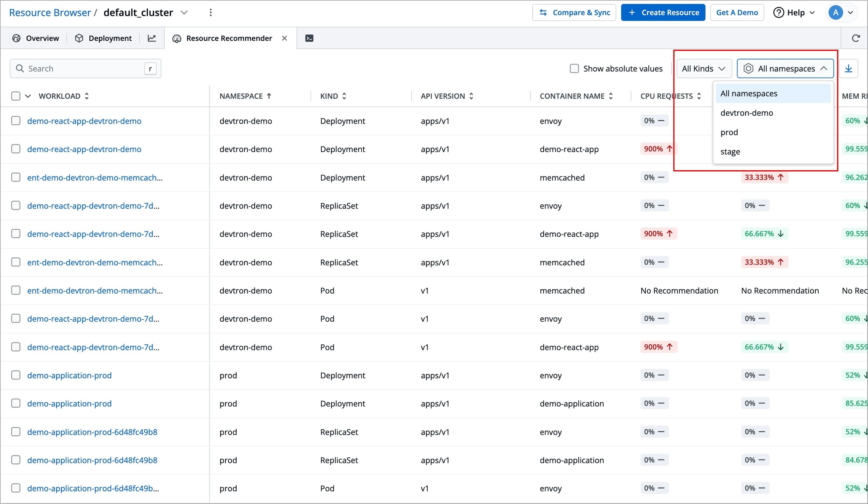Open the All Kinds dropdown
Screen dimensions: 868x504
(x=703, y=69)
